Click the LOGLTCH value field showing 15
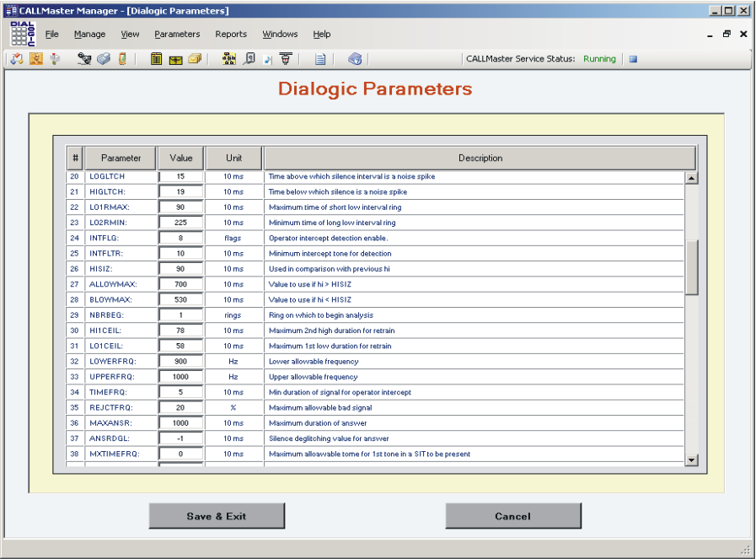The height and width of the screenshot is (559, 756). 181,176
